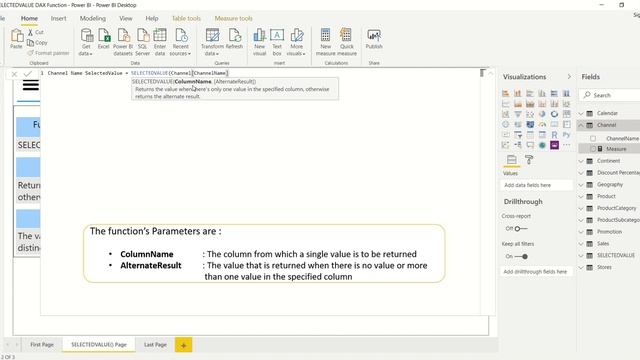Expand the Product table
Screen dimensions: 640x360
(581, 197)
